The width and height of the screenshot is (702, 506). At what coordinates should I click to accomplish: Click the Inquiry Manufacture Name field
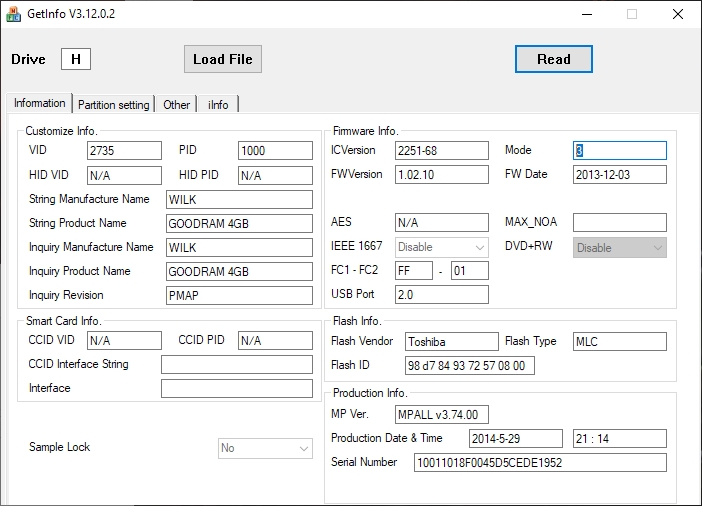(x=239, y=247)
